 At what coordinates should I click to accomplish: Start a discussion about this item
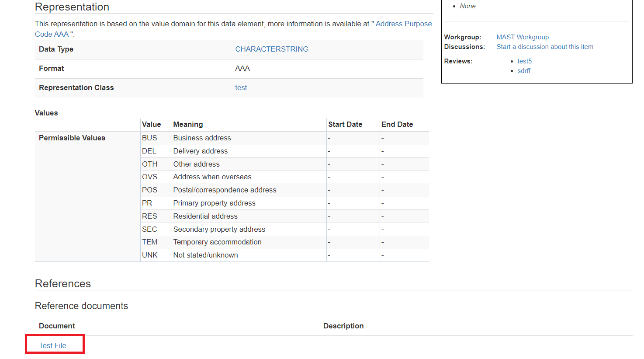(544, 47)
